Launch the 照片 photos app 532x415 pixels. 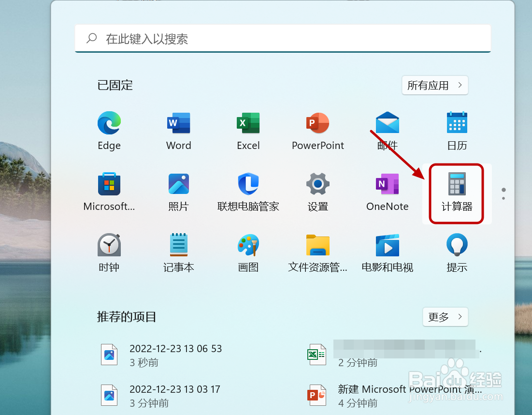[178, 192]
